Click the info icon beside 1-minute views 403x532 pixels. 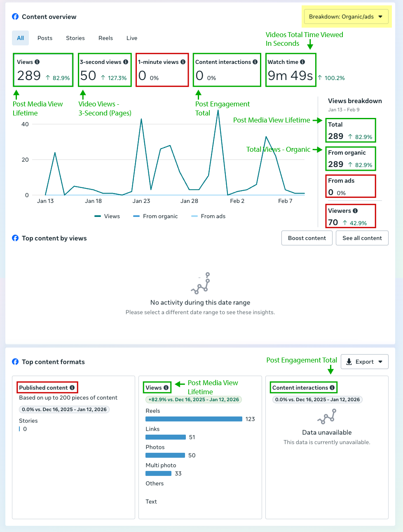[x=183, y=62]
